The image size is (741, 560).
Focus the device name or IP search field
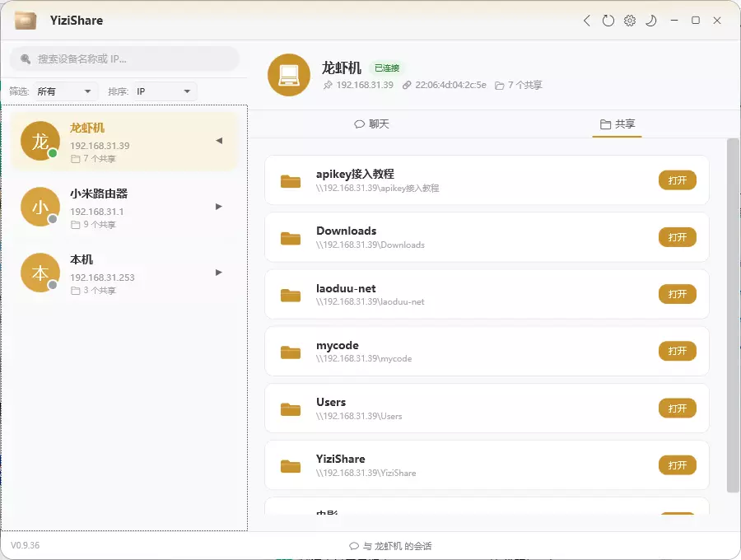[x=124, y=59]
